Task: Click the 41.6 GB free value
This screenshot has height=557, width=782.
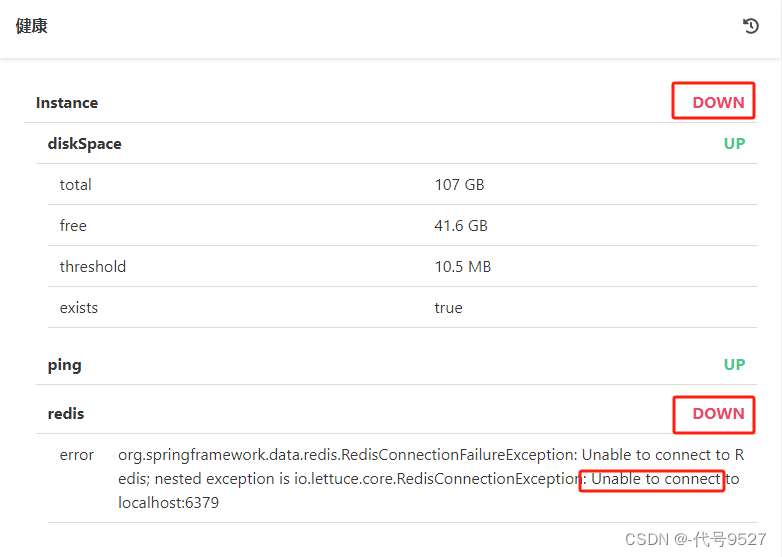Action: [461, 226]
